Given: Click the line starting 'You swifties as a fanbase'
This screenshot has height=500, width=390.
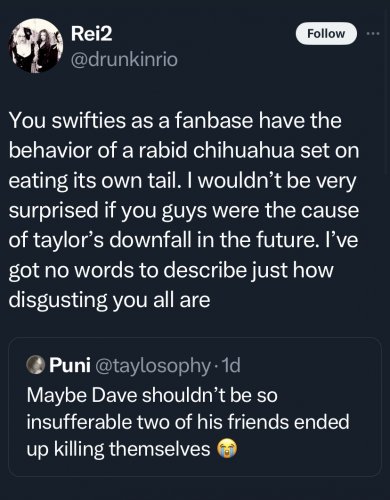Looking at the screenshot, I should pos(175,121).
